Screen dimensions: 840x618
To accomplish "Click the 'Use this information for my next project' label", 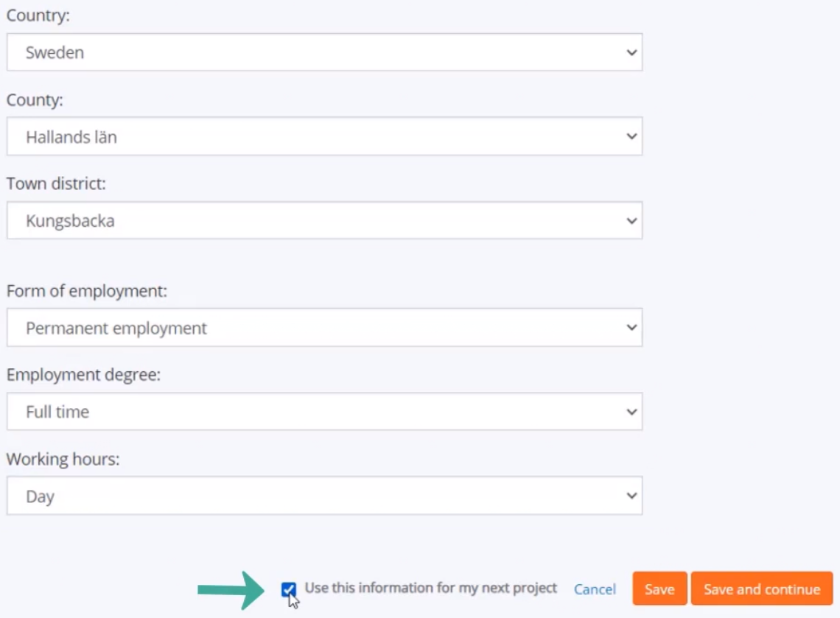I will pyautogui.click(x=431, y=588).
